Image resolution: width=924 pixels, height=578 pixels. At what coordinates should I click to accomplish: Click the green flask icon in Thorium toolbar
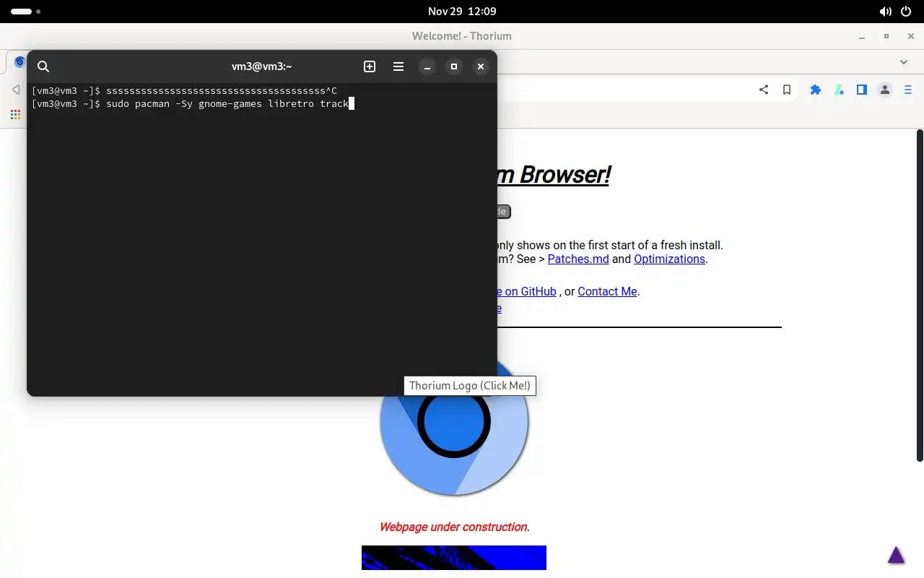839,90
